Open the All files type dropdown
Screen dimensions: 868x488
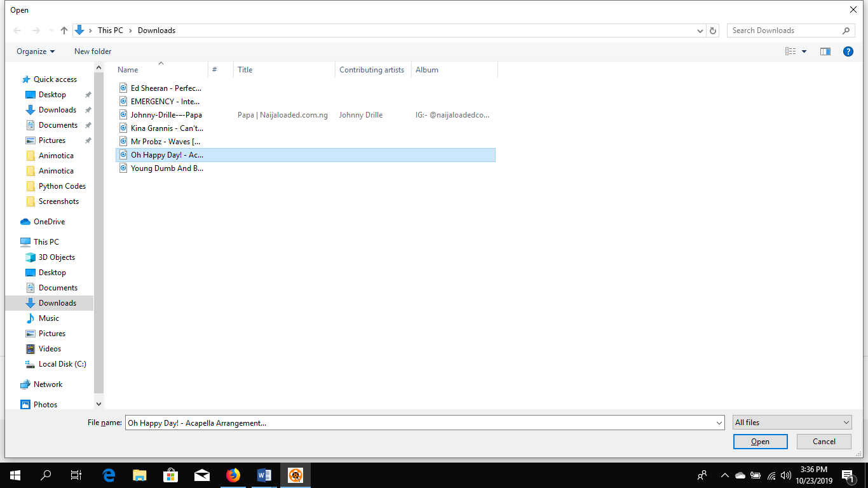pos(792,423)
